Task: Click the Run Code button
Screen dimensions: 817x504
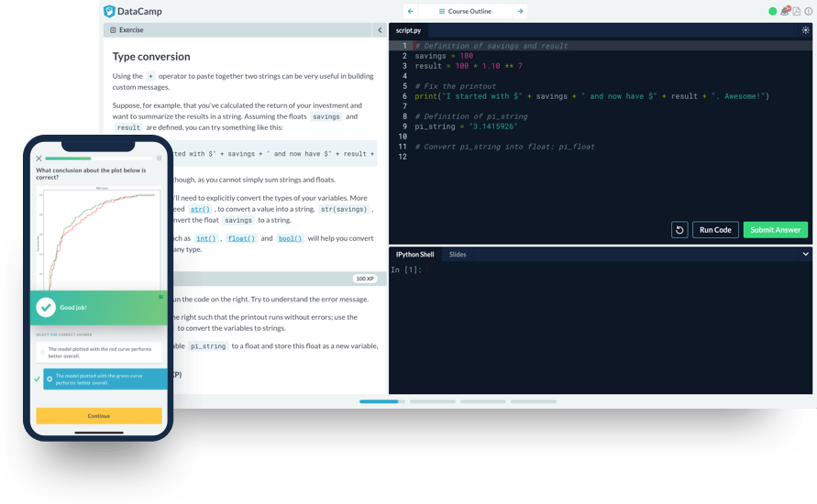Action: tap(715, 230)
